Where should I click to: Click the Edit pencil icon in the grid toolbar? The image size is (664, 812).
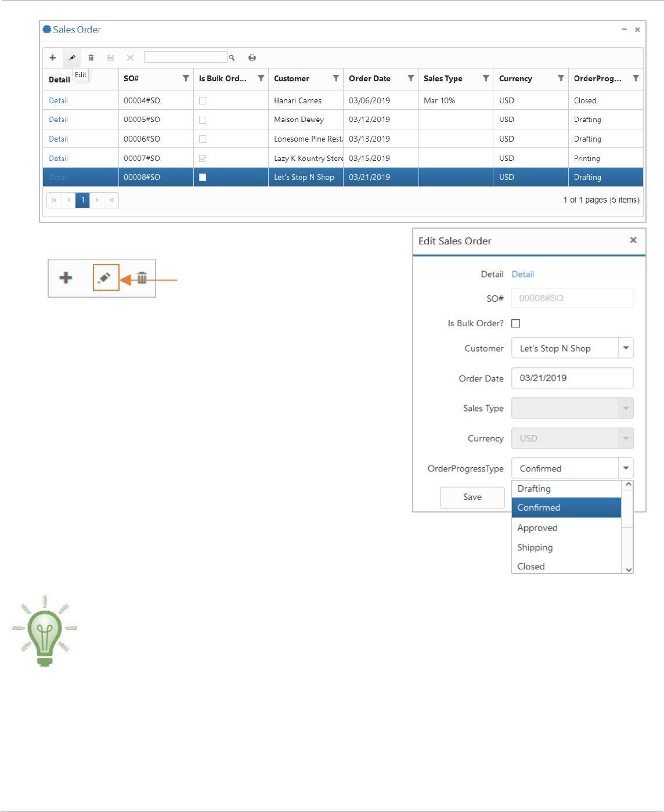pos(72,57)
